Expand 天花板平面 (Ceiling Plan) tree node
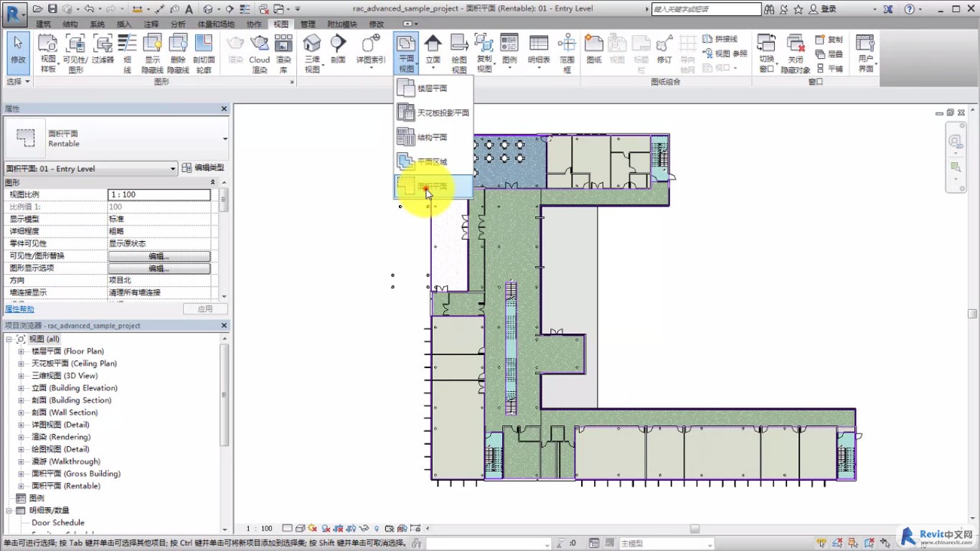Screen dimensions: 980x551 [22, 364]
